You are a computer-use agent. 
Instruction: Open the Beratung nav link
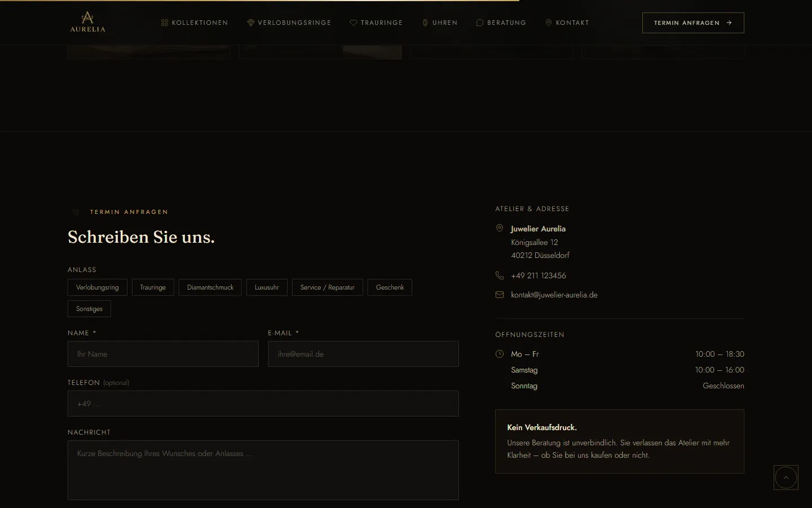coord(501,23)
